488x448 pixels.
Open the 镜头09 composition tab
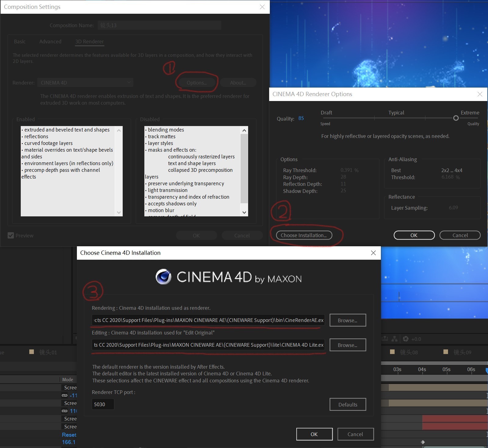pos(462,352)
